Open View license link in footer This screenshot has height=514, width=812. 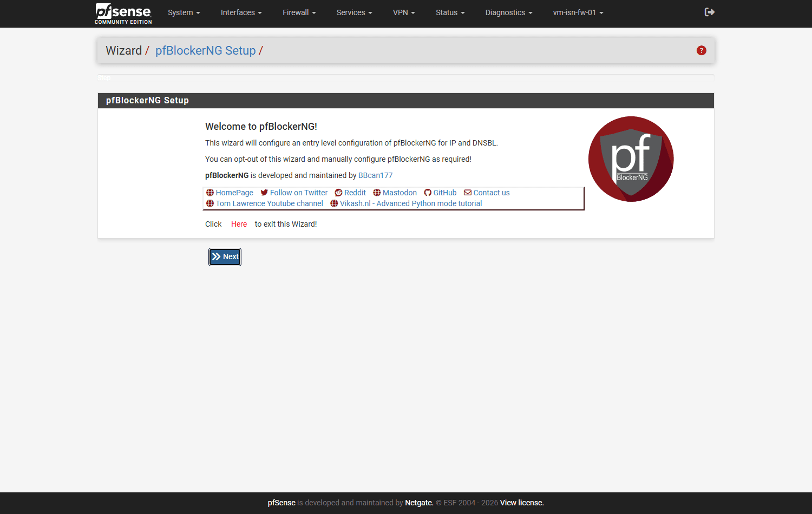tap(522, 503)
